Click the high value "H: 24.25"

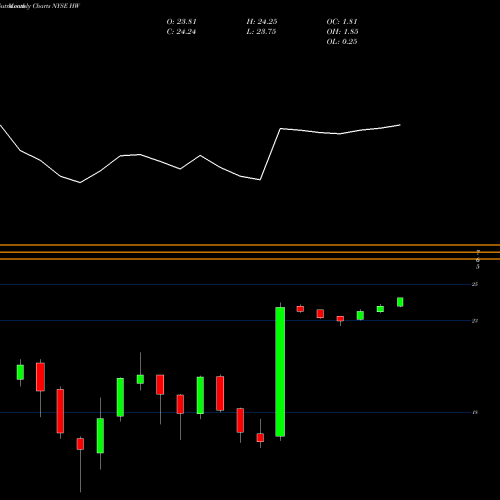(x=262, y=22)
